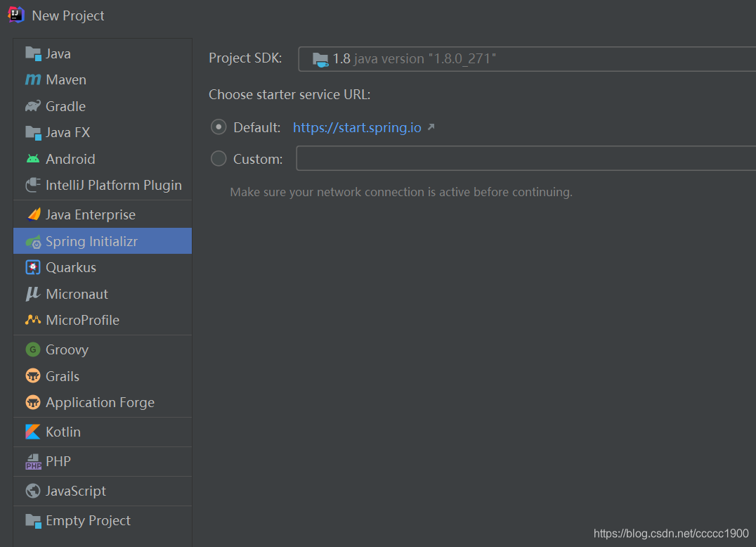Choose IntelliJ Platform Plugin label
This screenshot has height=547, width=756.
114,185
